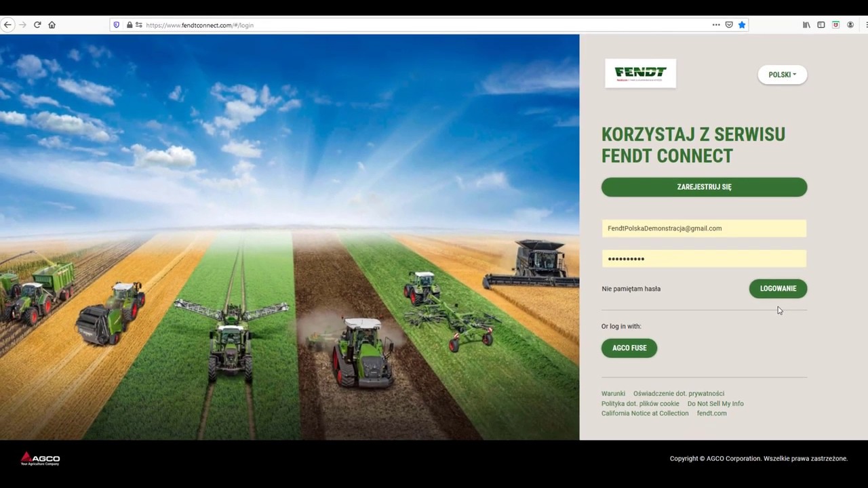Click the 'Or log in with:' text
Viewport: 868px width, 488px height.
pos(621,327)
